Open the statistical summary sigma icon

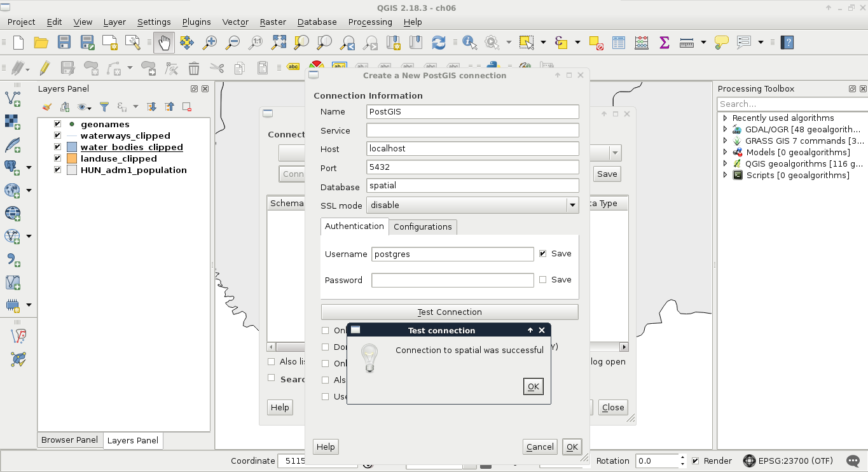click(665, 43)
